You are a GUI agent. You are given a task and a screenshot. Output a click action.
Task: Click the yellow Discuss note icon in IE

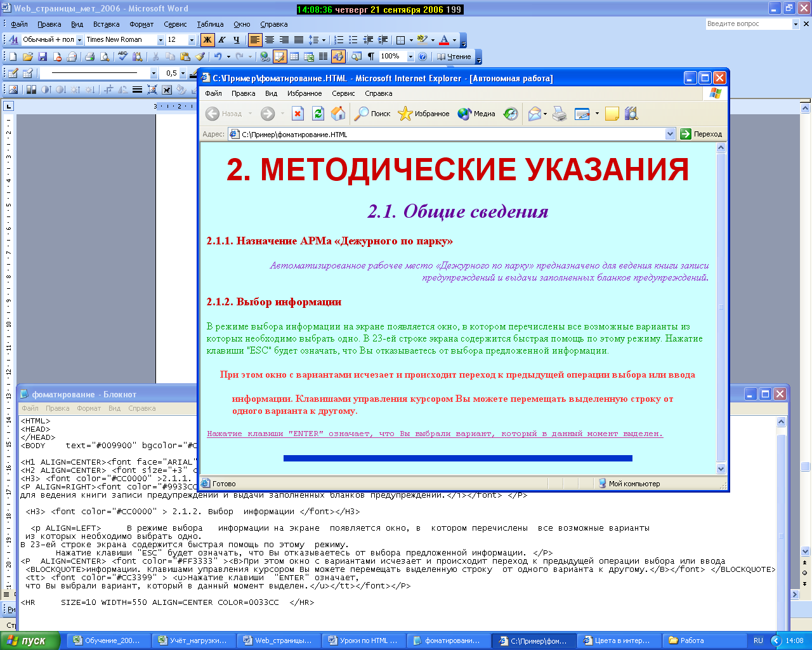(x=612, y=114)
